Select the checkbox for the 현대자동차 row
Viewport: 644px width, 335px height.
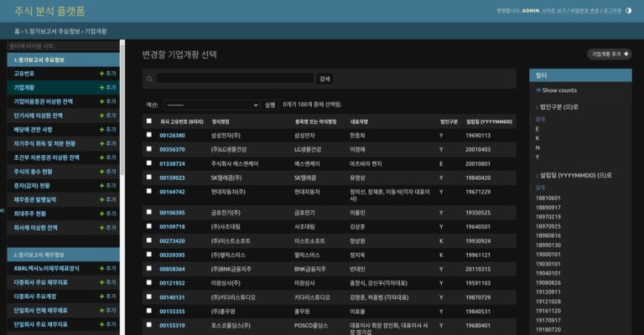tap(149, 192)
